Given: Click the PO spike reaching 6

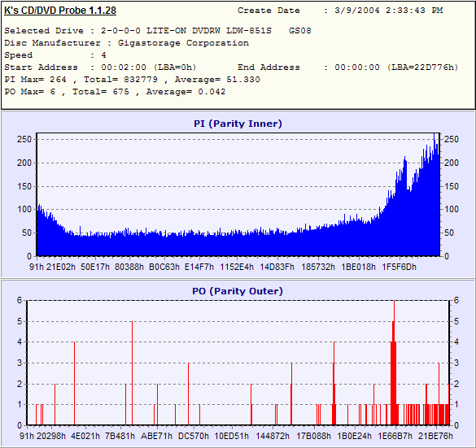Looking at the screenshot, I should point(394,363).
